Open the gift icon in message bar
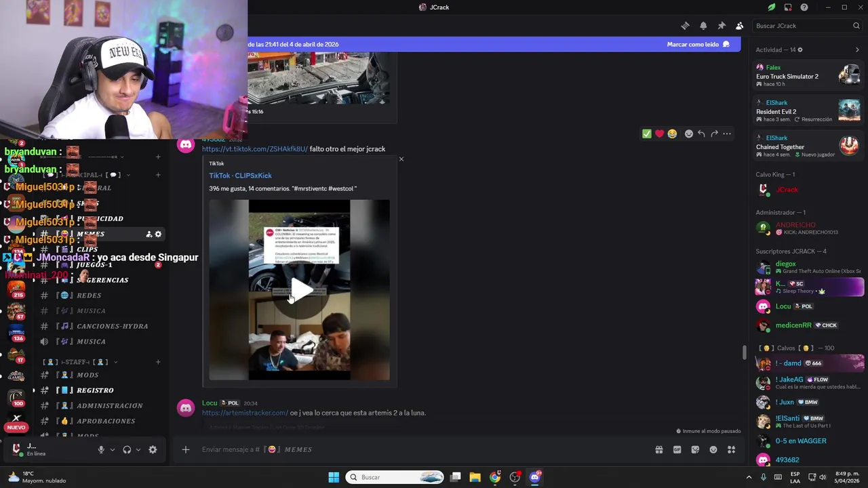 point(658,449)
